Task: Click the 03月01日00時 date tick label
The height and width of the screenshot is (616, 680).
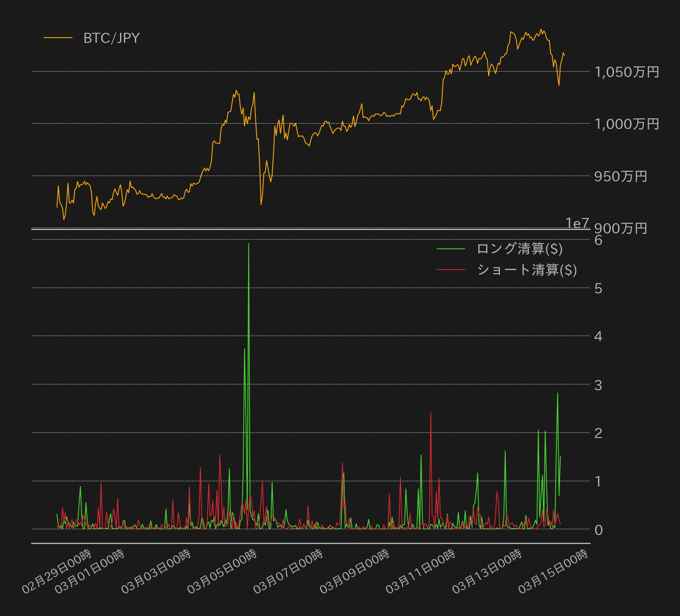Action: 90,571
